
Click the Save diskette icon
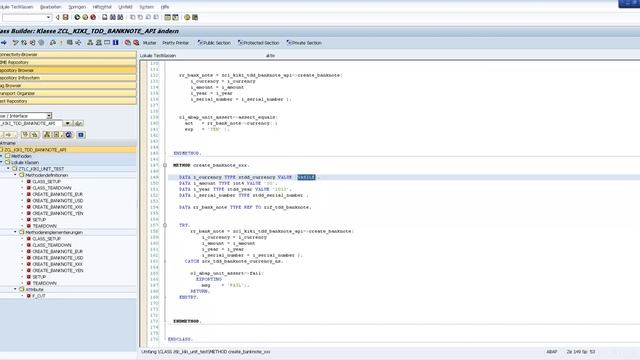tap(65, 17)
